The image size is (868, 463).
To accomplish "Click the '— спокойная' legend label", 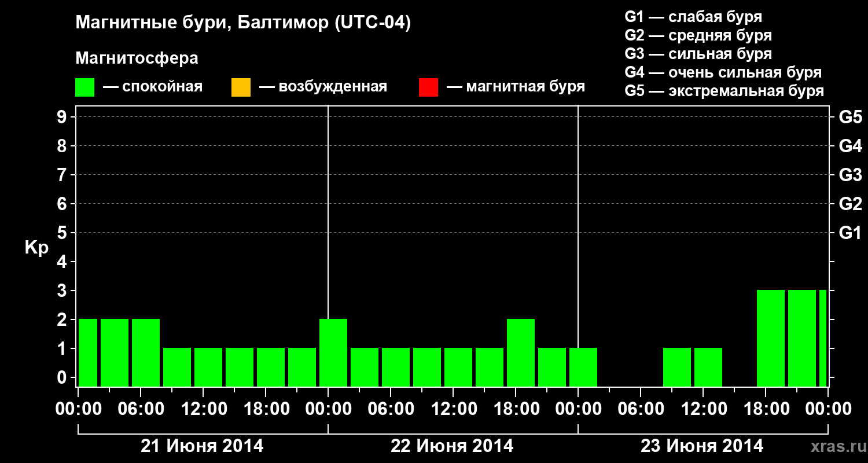I will 153,87.
